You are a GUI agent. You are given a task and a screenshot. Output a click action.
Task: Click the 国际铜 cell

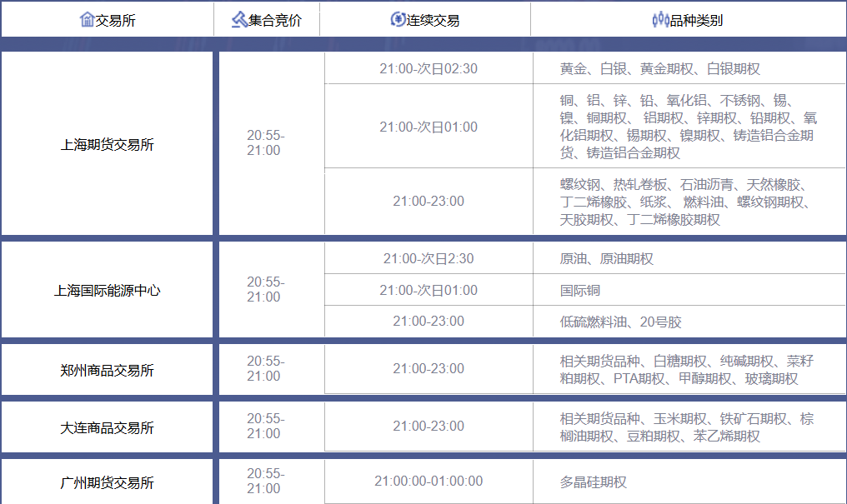(x=689, y=290)
